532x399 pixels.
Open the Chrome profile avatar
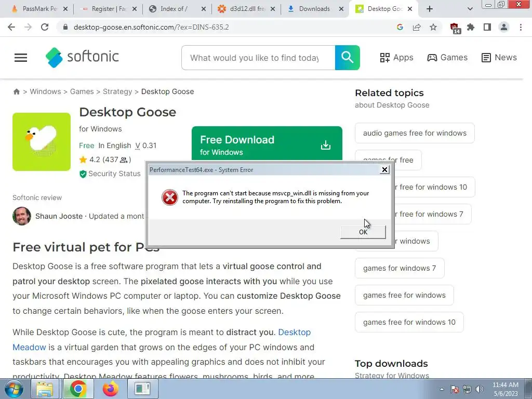click(504, 27)
